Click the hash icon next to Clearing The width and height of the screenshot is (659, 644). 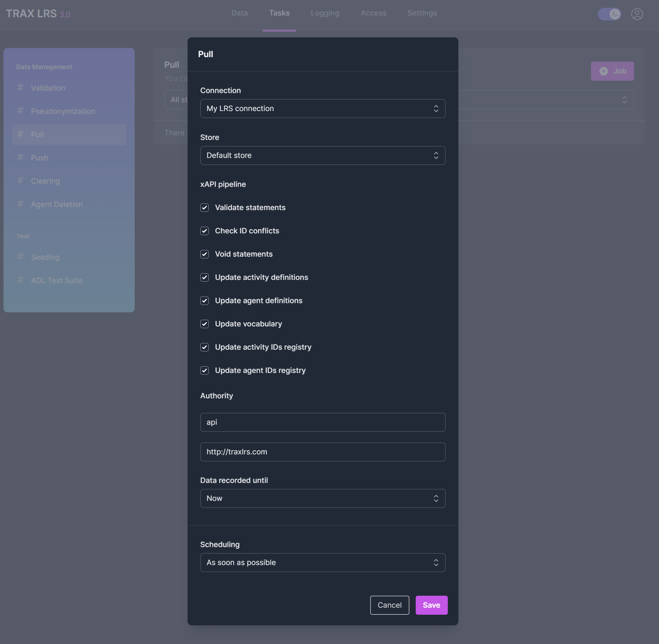coord(20,180)
